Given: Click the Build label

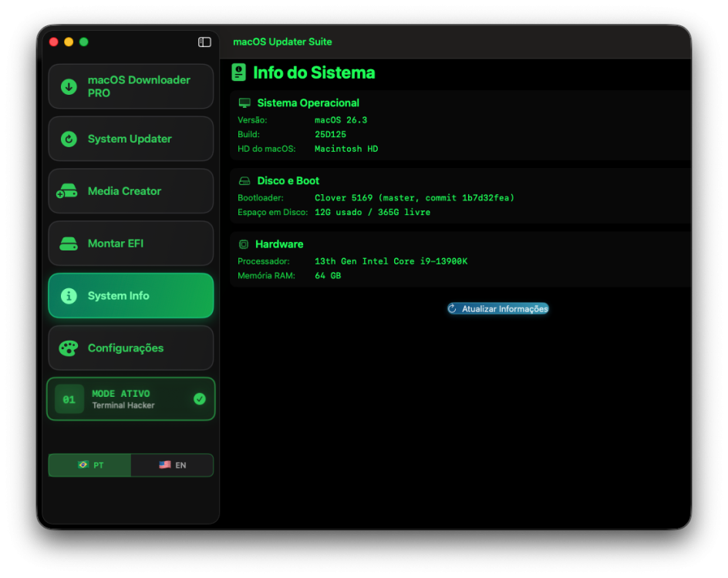Looking at the screenshot, I should [249, 135].
